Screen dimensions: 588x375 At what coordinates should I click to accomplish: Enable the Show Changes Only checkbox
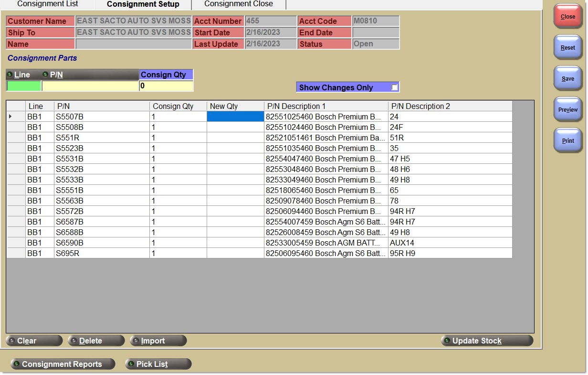(394, 87)
